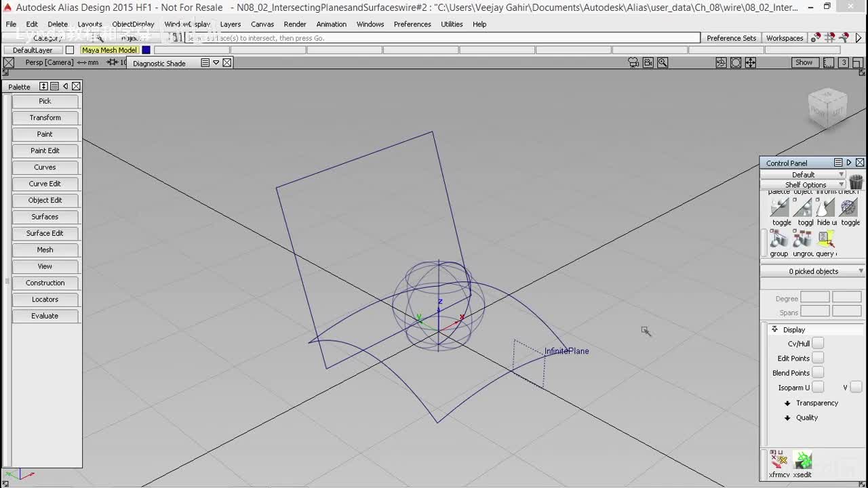Open the Curve Edit palette tab
Viewport: 868px width, 488px height.
coord(45,184)
